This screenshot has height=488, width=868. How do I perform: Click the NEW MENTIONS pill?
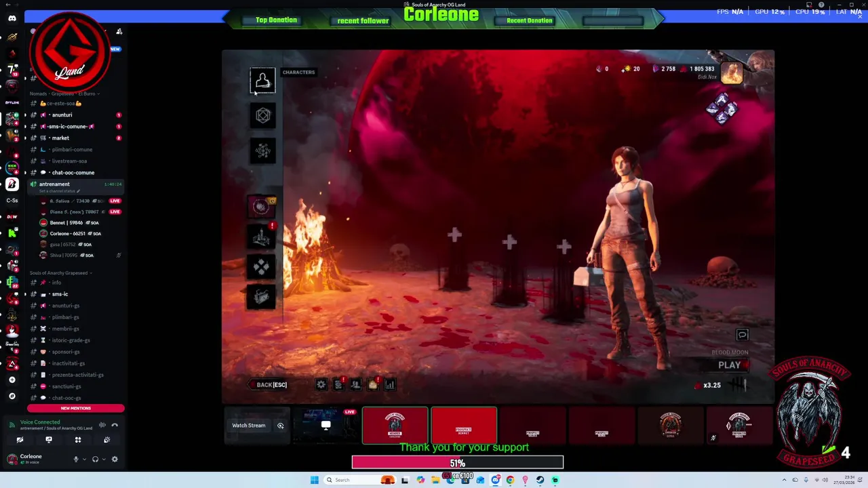(76, 408)
